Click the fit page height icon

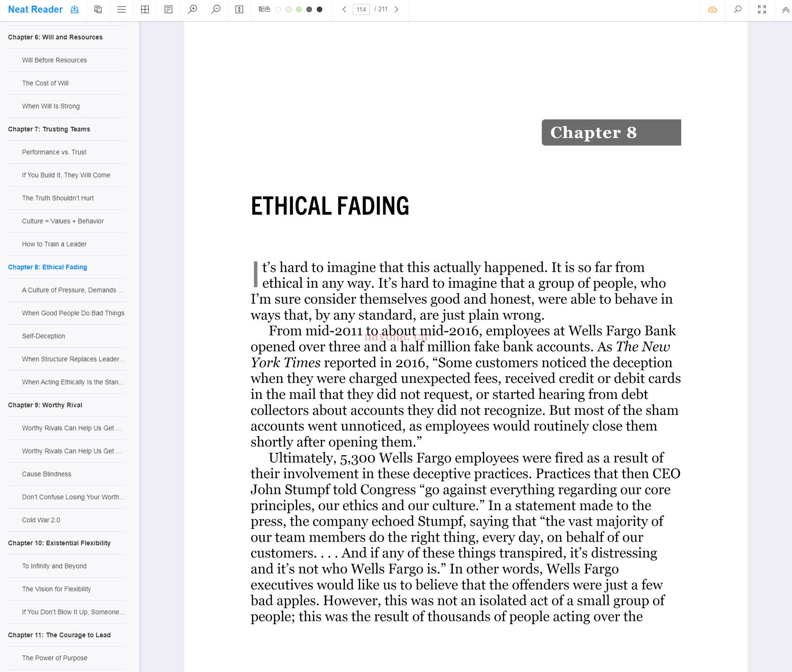tap(239, 9)
